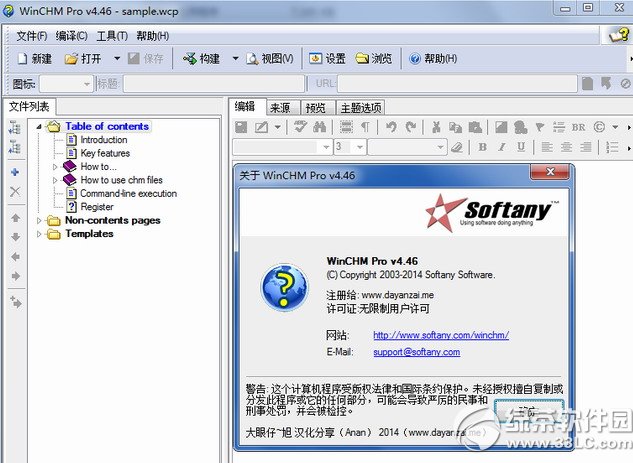Screen dimensions: 633x463
Task: Click the 视图(V) toolbar button
Action: click(x=270, y=59)
